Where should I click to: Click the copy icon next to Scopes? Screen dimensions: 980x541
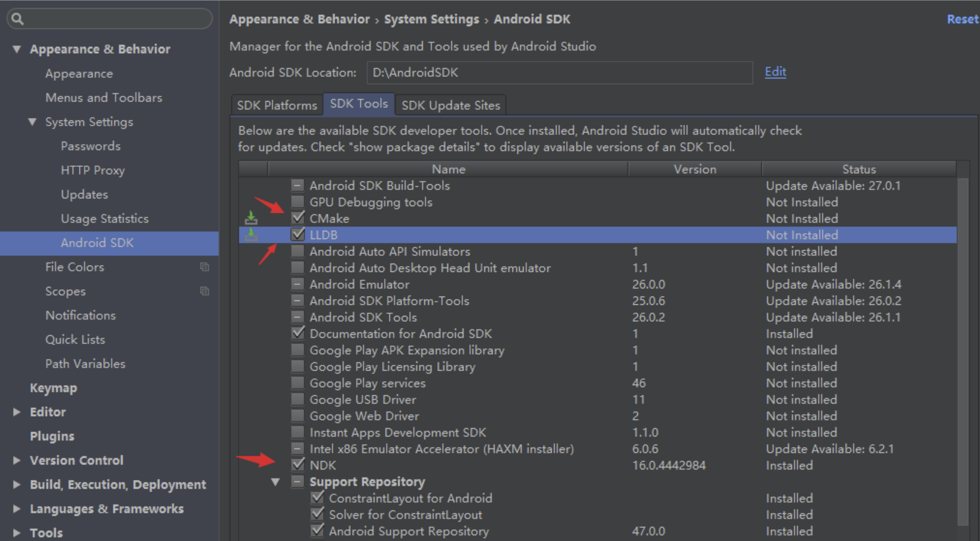point(205,291)
